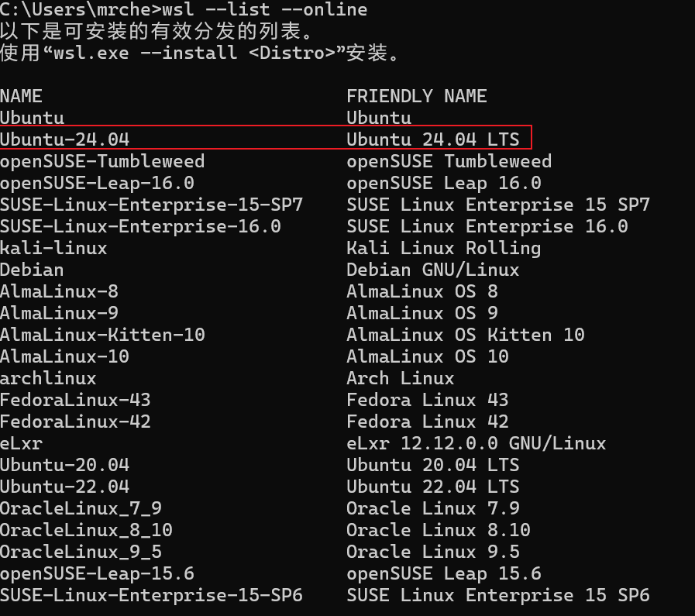Click the openSUSE-Tumbleweed distro name
Viewport: 695px width, 616px height.
(102, 161)
